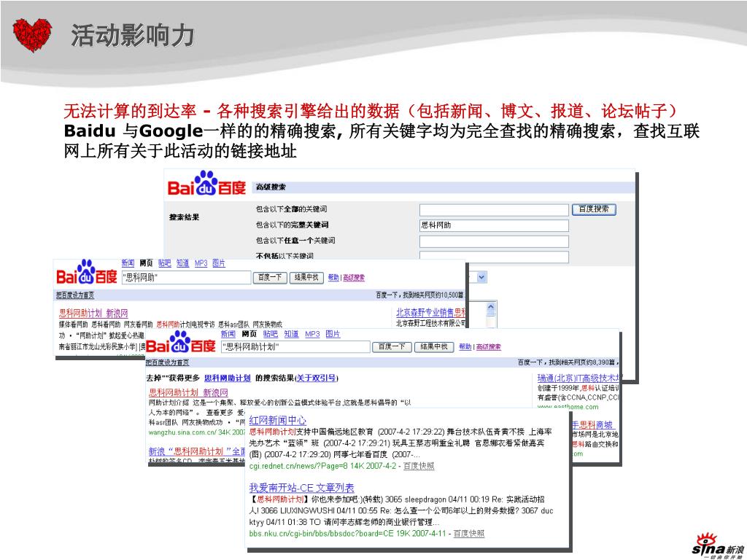
Task: Click 把百度设为首页 in the 10,500 results window
Action: (x=75, y=295)
